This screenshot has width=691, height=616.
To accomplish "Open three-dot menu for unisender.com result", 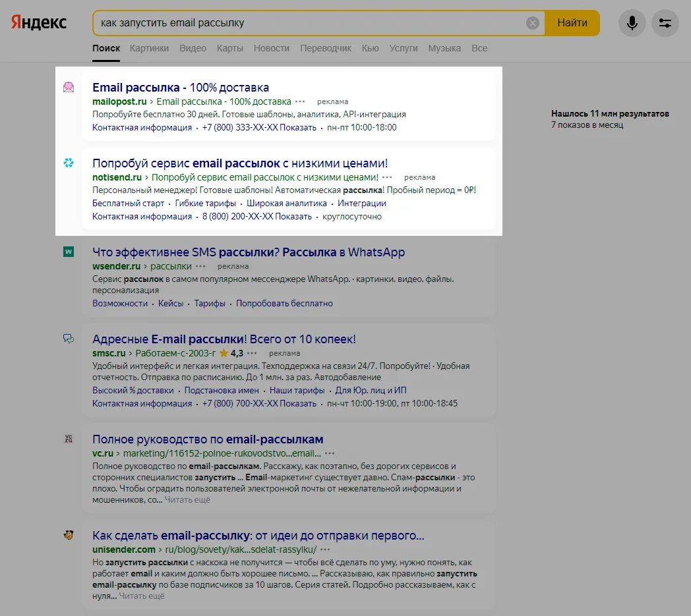I will point(325,549).
